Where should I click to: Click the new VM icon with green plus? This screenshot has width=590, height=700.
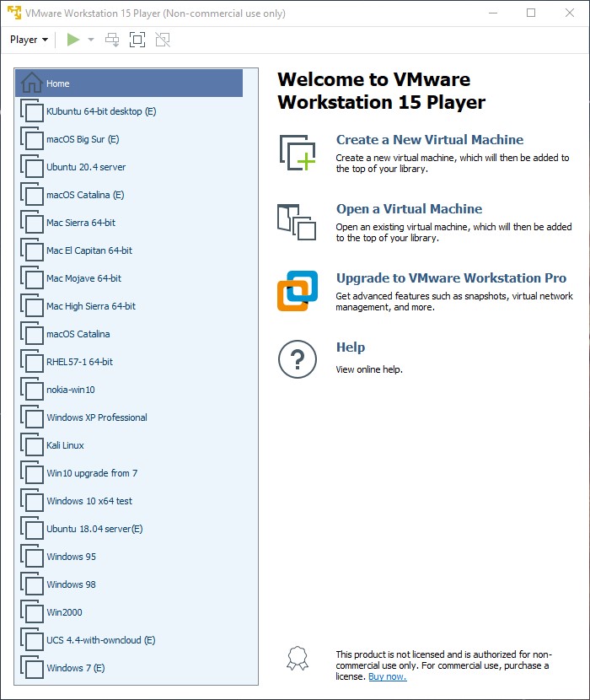pyautogui.click(x=298, y=153)
